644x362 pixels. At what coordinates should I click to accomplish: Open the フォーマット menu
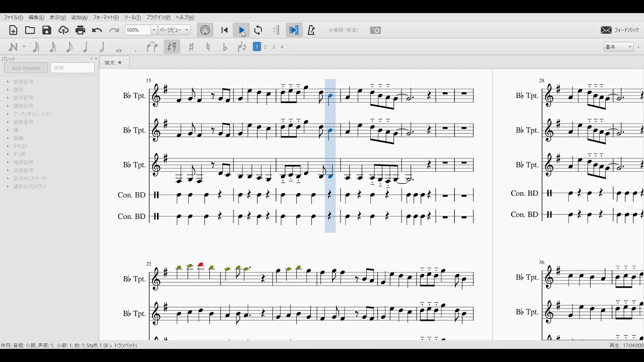tap(106, 18)
